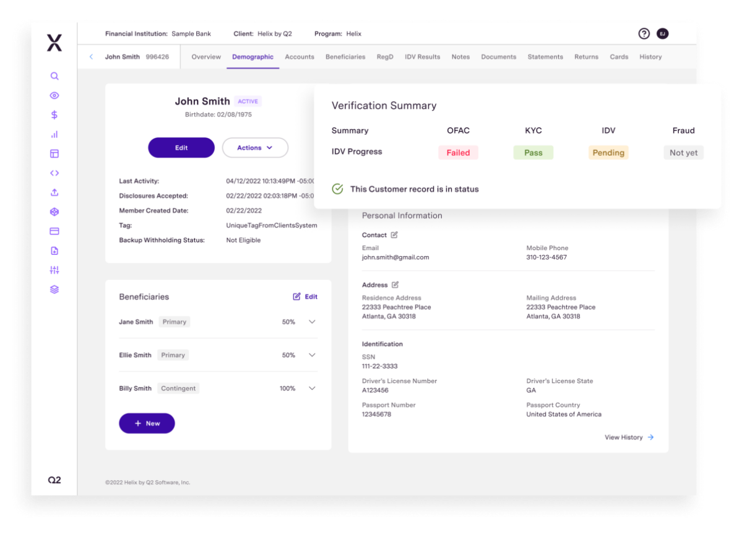Viewport: 752px width, 560px height.
Task: Open the help question mark icon
Action: [x=644, y=33]
